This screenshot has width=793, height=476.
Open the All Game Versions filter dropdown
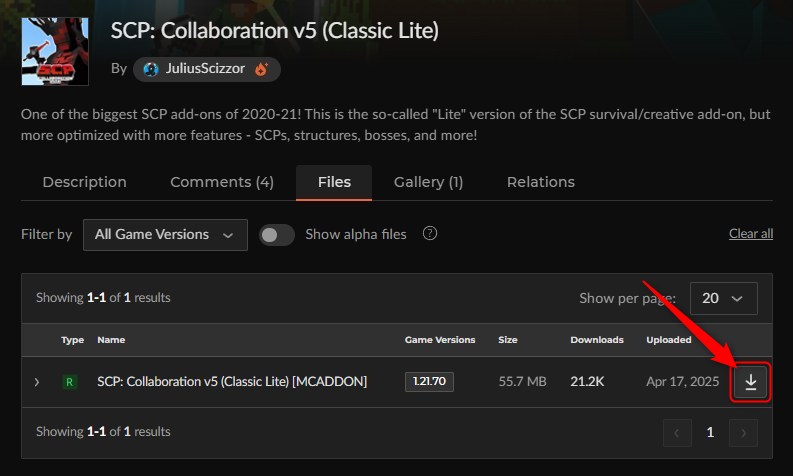click(165, 235)
